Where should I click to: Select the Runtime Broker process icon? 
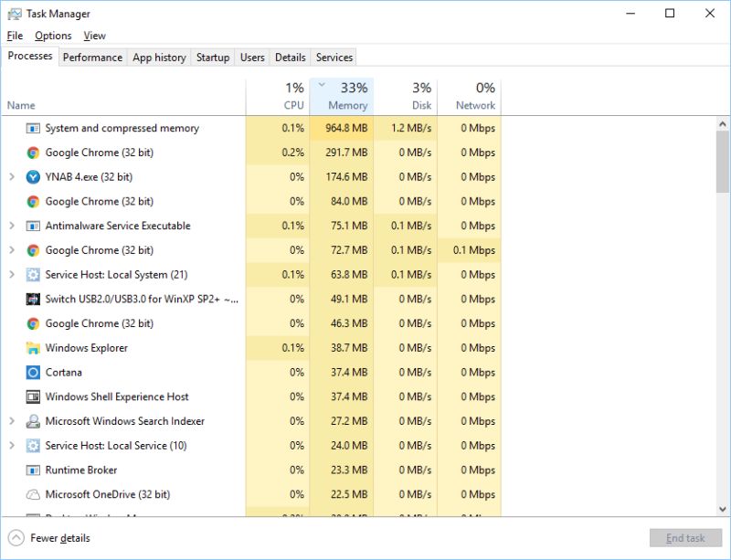(x=33, y=470)
